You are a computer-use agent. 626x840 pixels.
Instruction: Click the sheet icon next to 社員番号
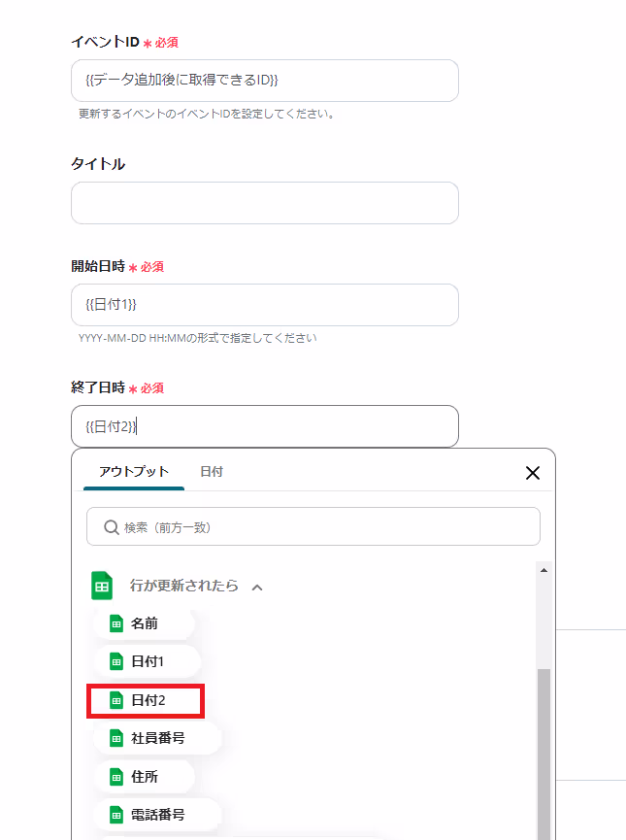pyautogui.click(x=116, y=738)
